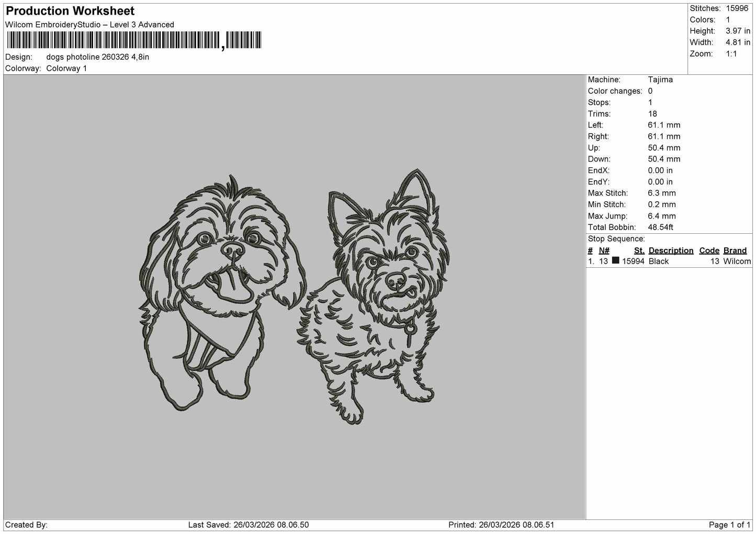This screenshot has width=756, height=534.
Task: Select the Total Bobbin value 48.54ft
Action: (661, 228)
